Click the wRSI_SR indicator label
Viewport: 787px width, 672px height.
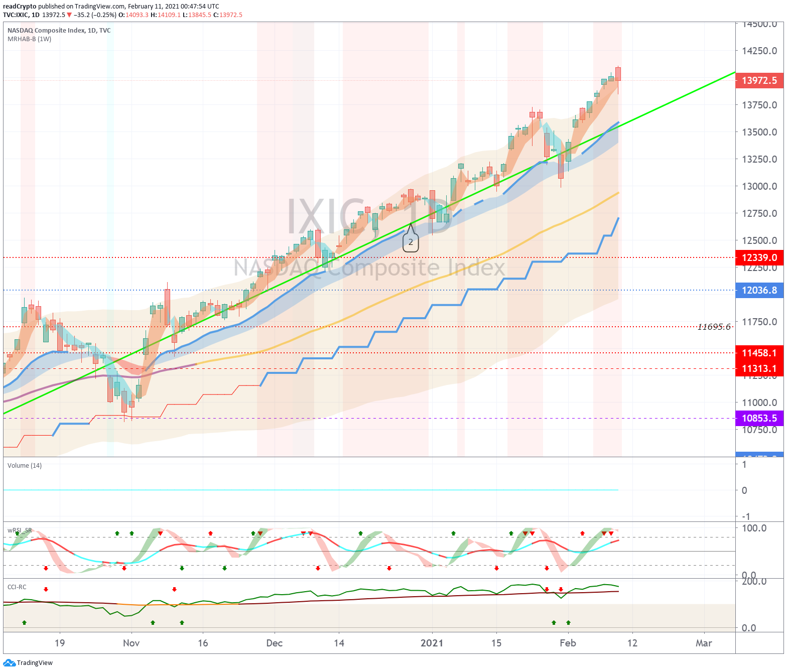coord(20,530)
